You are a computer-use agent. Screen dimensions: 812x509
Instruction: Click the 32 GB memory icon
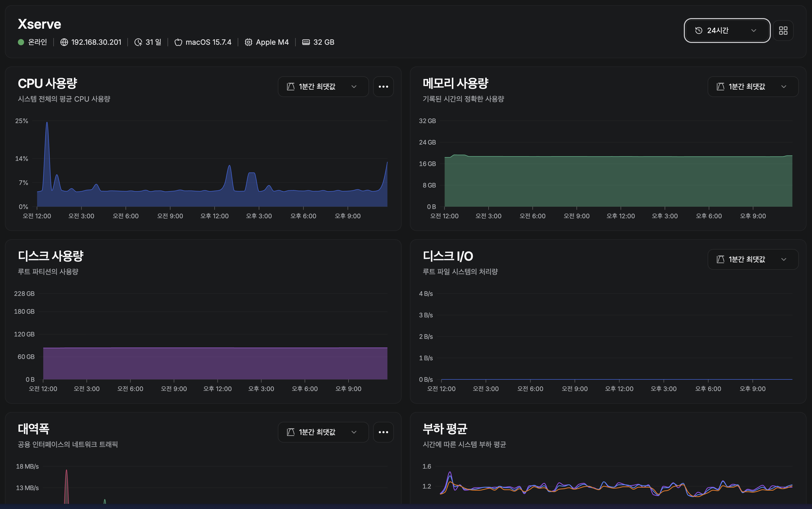(x=306, y=42)
